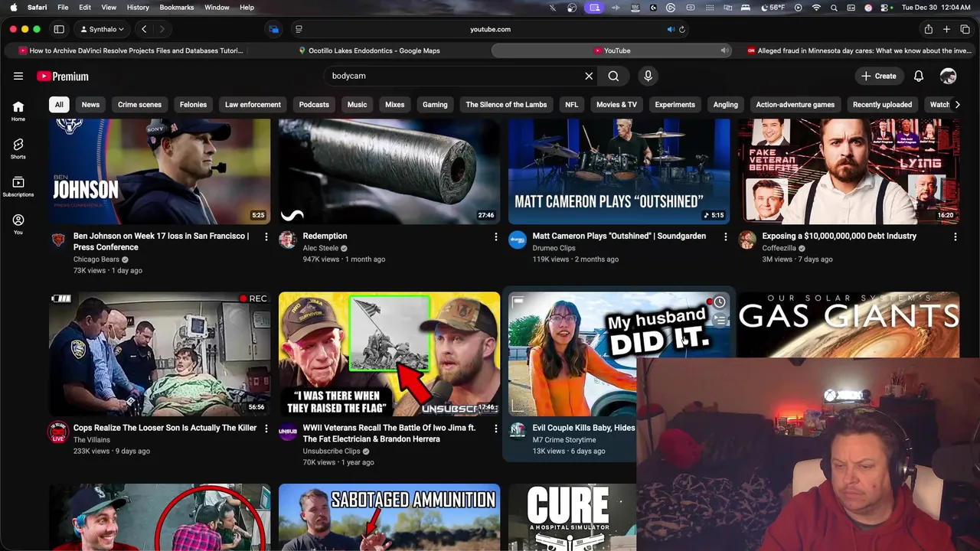This screenshot has width=980, height=551.
Task: Go to YouTube Premium home logo
Action: tap(63, 76)
